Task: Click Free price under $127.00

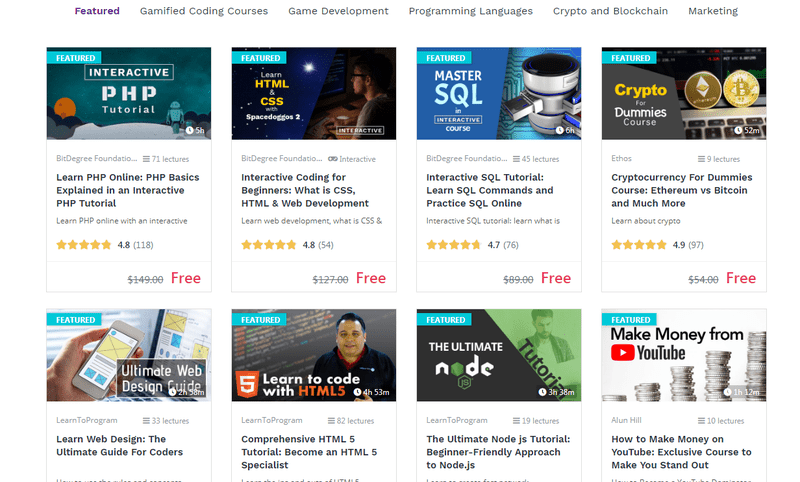Action: coord(371,278)
